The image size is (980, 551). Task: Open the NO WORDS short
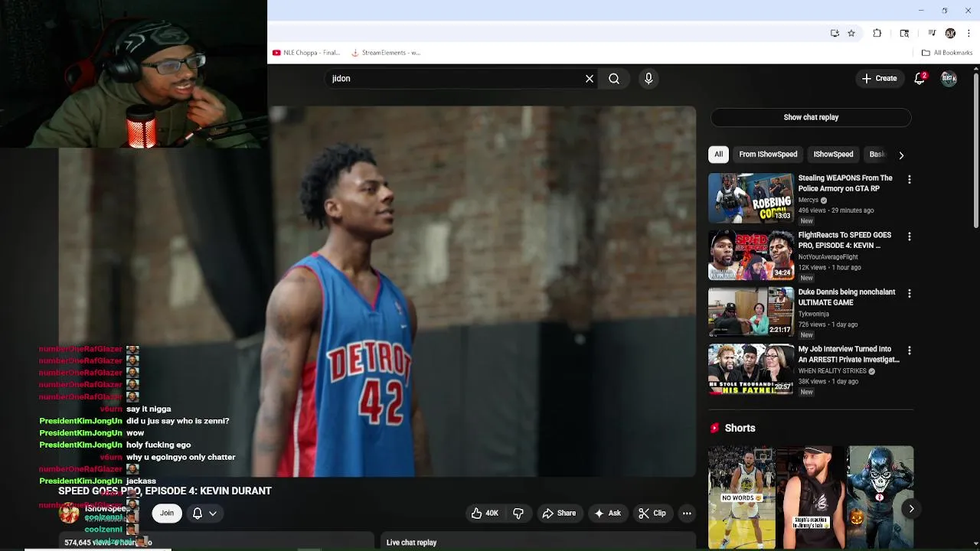click(742, 497)
